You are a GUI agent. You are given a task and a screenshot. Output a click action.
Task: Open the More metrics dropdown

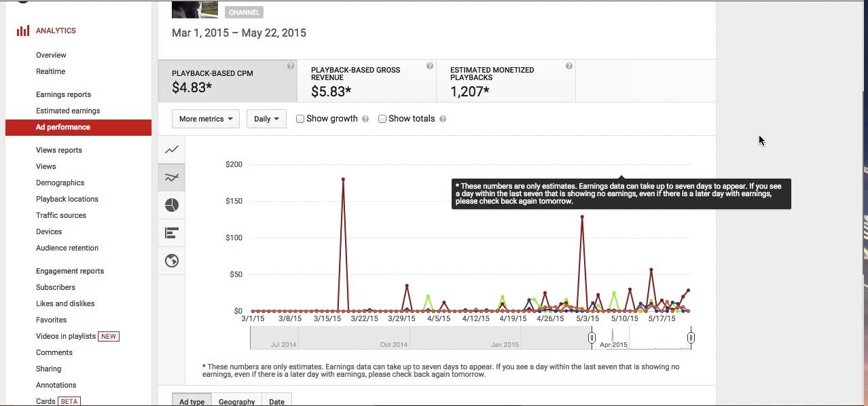[206, 119]
